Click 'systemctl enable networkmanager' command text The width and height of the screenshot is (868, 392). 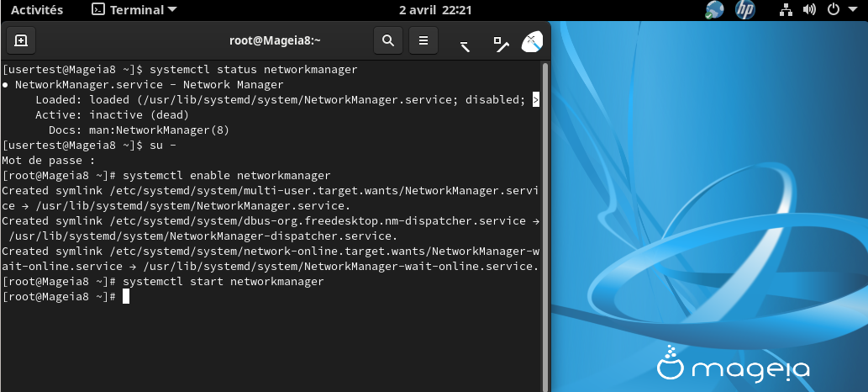(x=226, y=176)
